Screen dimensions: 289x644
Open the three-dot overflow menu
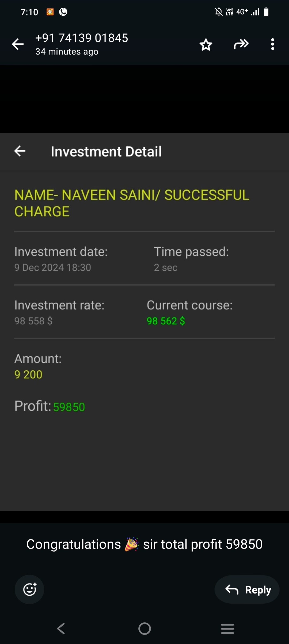tap(272, 44)
